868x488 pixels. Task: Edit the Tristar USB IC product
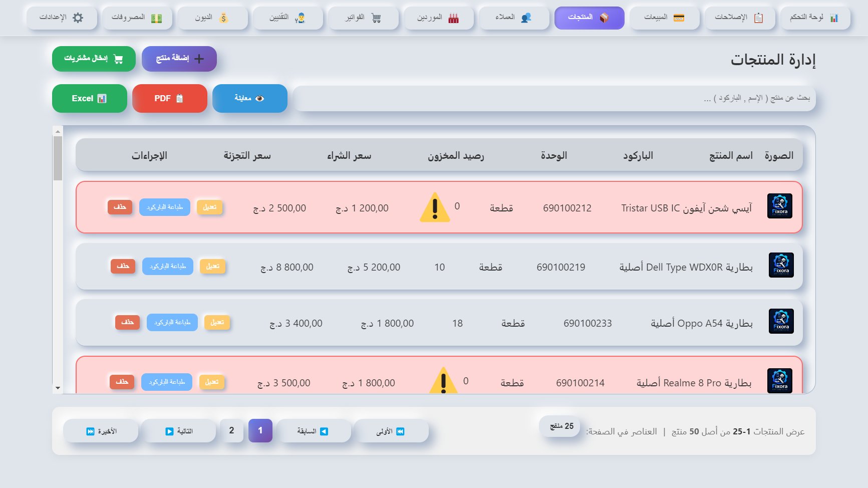tap(210, 207)
